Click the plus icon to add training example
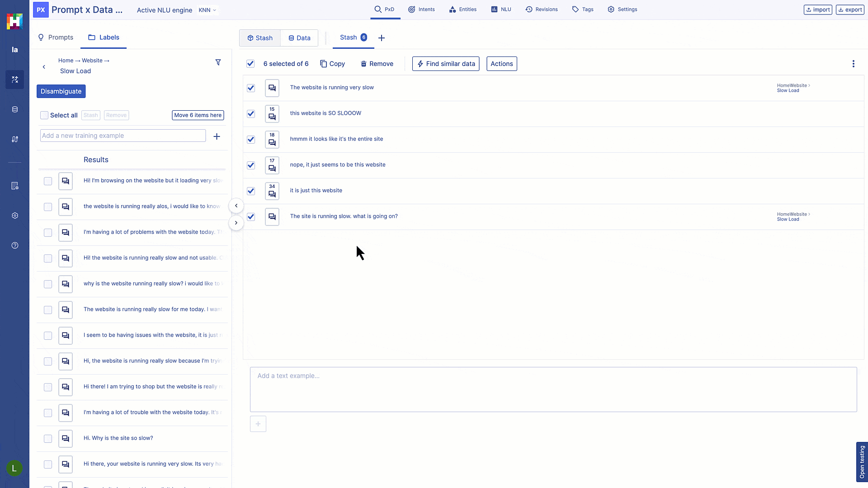 (217, 136)
